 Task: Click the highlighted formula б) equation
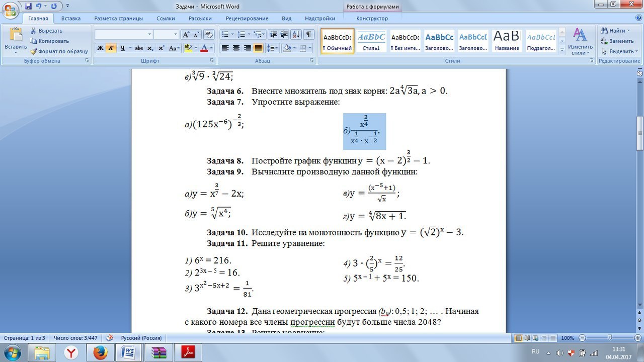(x=364, y=131)
